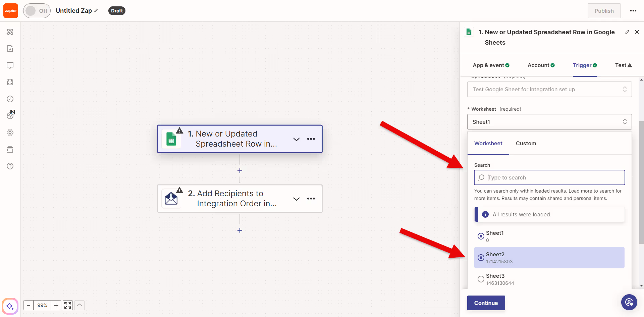Switch to the Trigger tab
Viewport: 644px width, 317px height.
tap(585, 65)
